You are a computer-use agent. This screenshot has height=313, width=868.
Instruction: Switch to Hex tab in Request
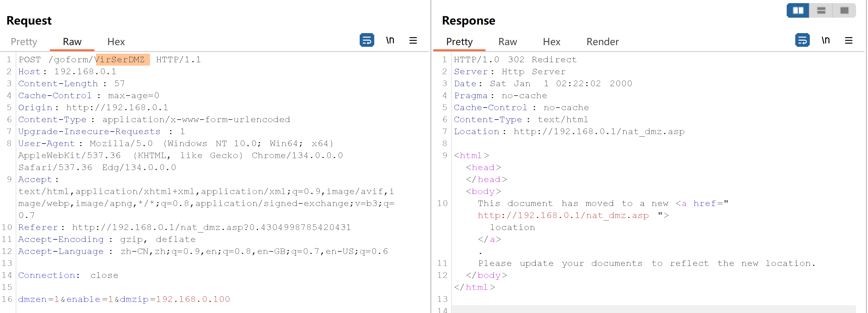click(x=116, y=42)
